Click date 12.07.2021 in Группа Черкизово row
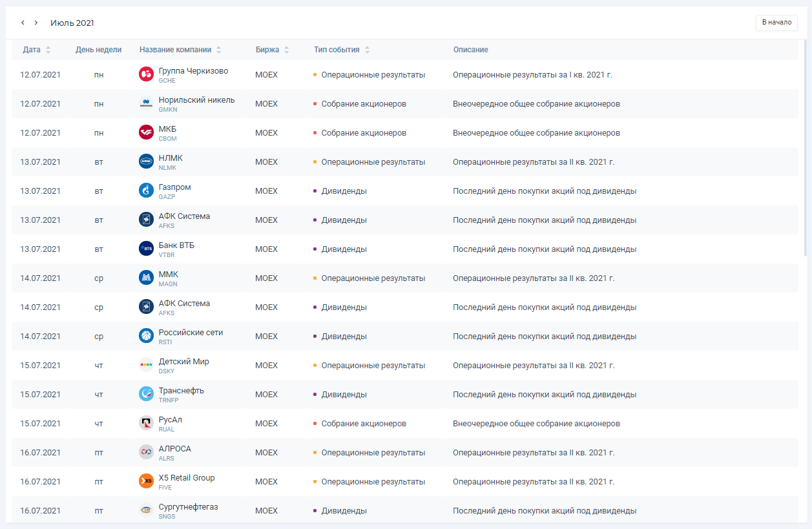Viewport: 812px width, 529px height. click(40, 74)
